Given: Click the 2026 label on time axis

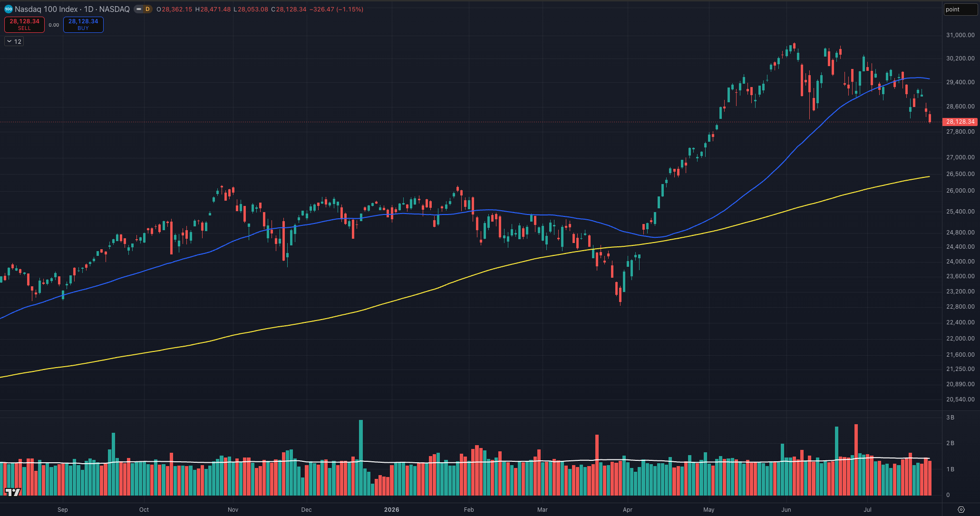Looking at the screenshot, I should tap(392, 510).
